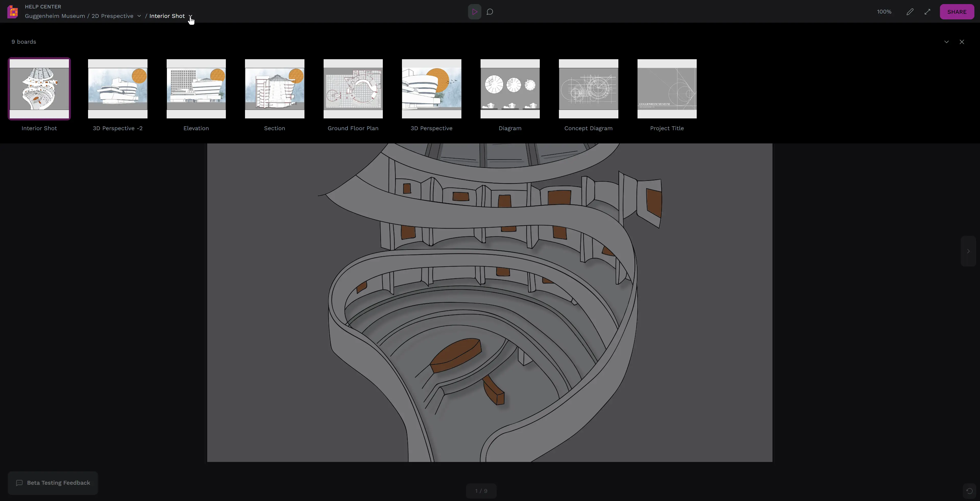Viewport: 980px width, 501px height.
Task: Open Beta Testing Feedback
Action: click(53, 483)
